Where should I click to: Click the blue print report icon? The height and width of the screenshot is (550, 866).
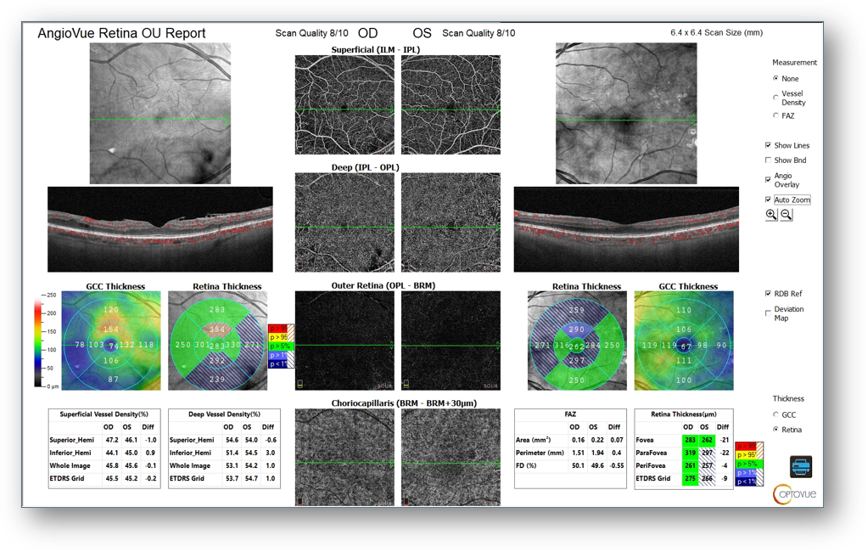pyautogui.click(x=801, y=466)
